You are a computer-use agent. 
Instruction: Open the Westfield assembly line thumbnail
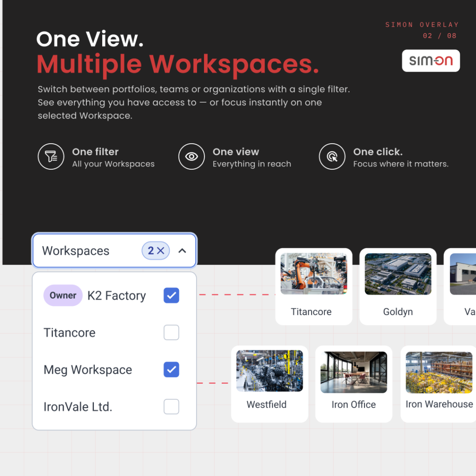tap(270, 371)
